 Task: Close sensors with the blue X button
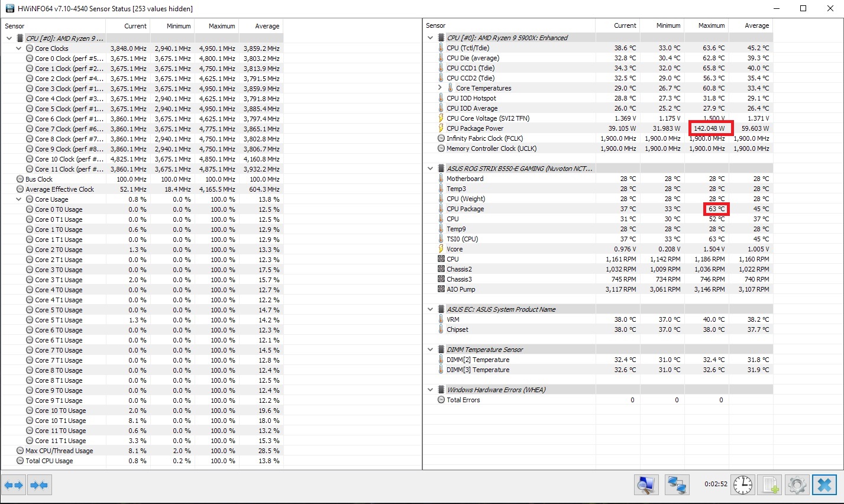tap(824, 485)
